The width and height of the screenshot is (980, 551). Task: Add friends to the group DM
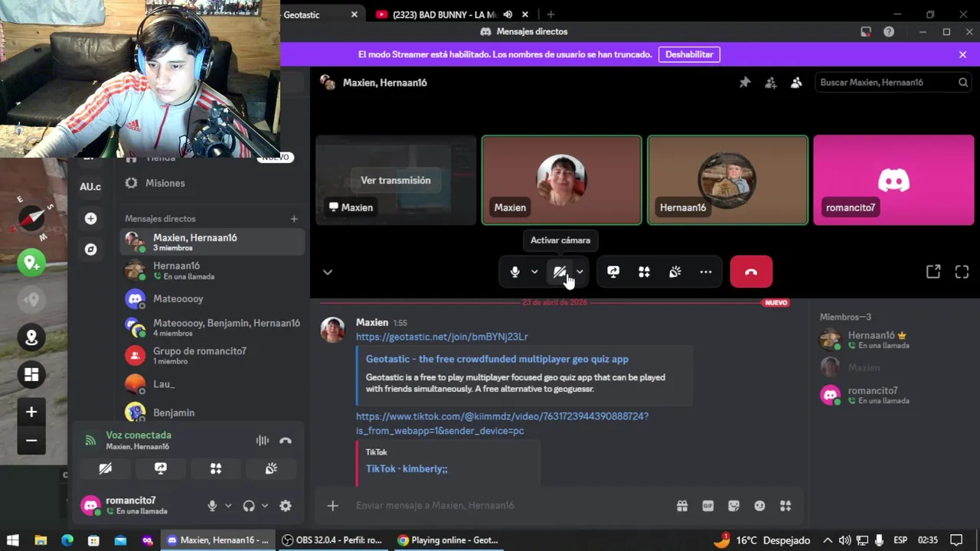[771, 83]
